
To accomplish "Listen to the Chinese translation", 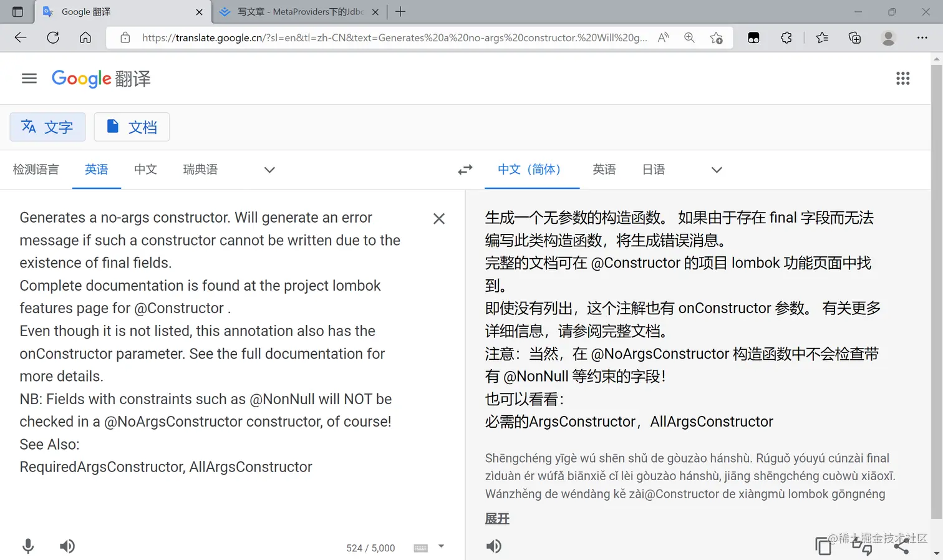I will tap(494, 546).
